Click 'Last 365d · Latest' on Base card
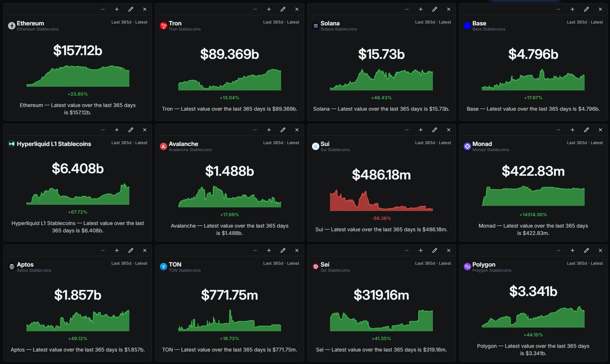Viewport: 610px width, 364px height. point(585,22)
